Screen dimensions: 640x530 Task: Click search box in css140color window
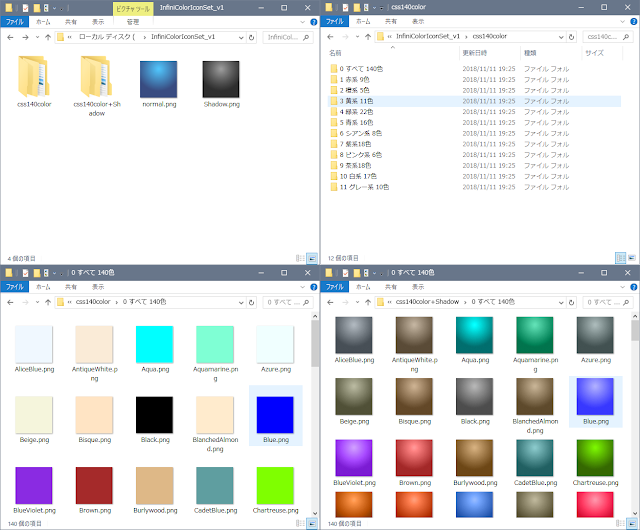pyautogui.click(x=608, y=37)
